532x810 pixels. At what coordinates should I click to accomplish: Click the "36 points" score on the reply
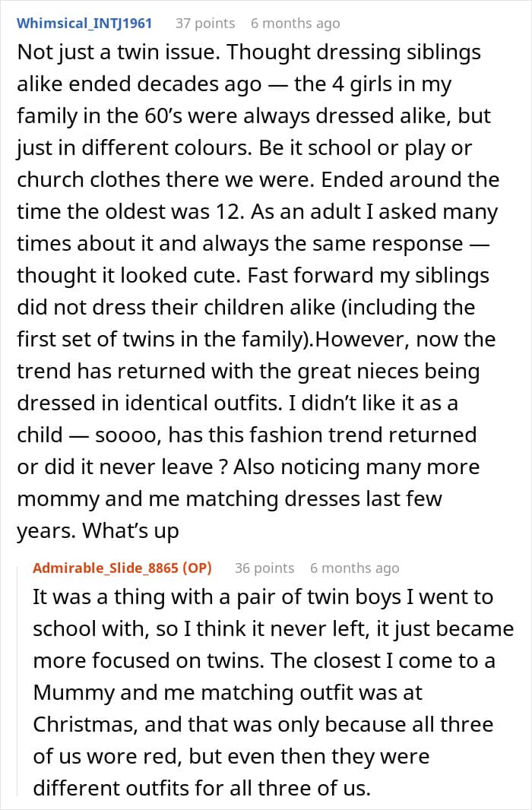(x=264, y=568)
